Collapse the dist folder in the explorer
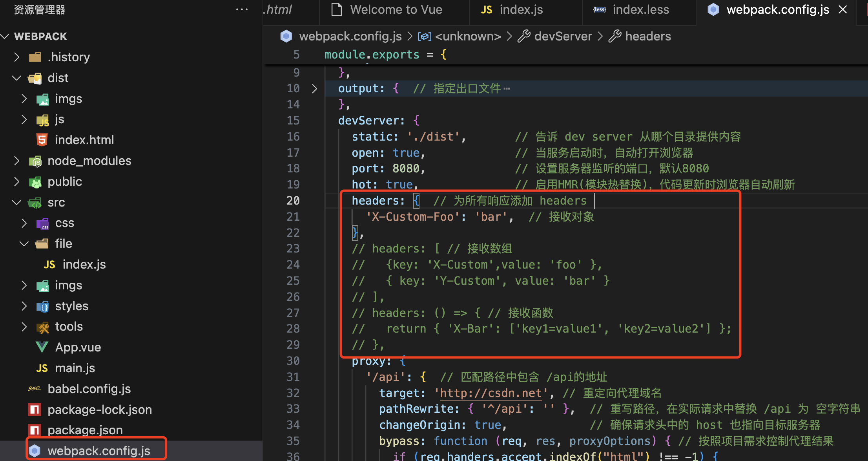The image size is (868, 461). [x=16, y=78]
